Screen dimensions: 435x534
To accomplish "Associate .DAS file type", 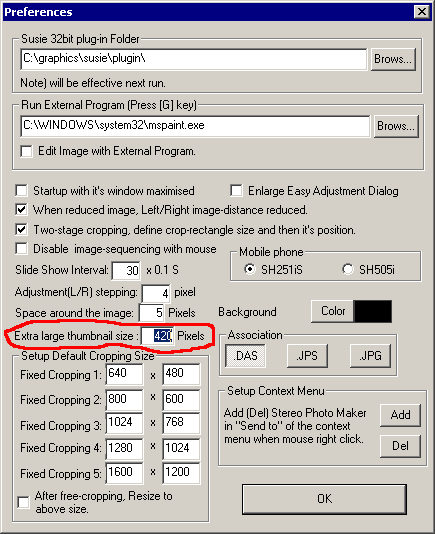I will tap(245, 356).
